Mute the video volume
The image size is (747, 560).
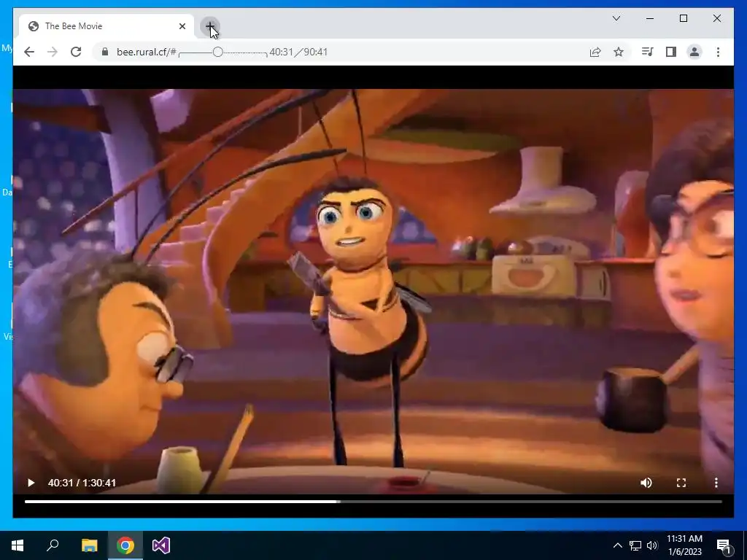[646, 483]
